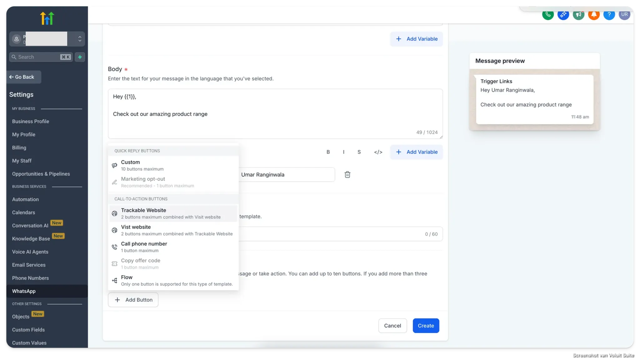Toggle italic formatting with I icon

point(344,152)
